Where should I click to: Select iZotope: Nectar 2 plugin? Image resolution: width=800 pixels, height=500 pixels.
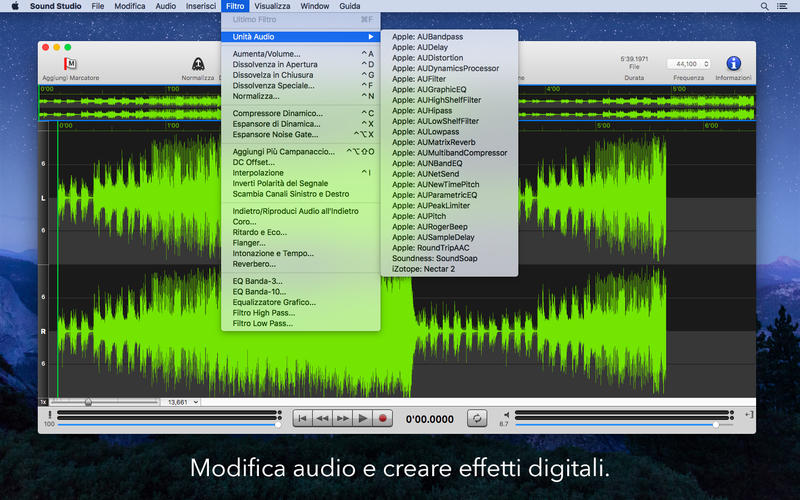(x=449, y=269)
